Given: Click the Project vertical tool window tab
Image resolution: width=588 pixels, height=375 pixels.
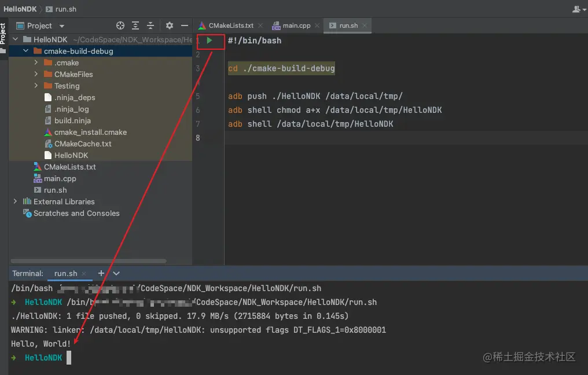Looking at the screenshot, I should tap(3, 38).
